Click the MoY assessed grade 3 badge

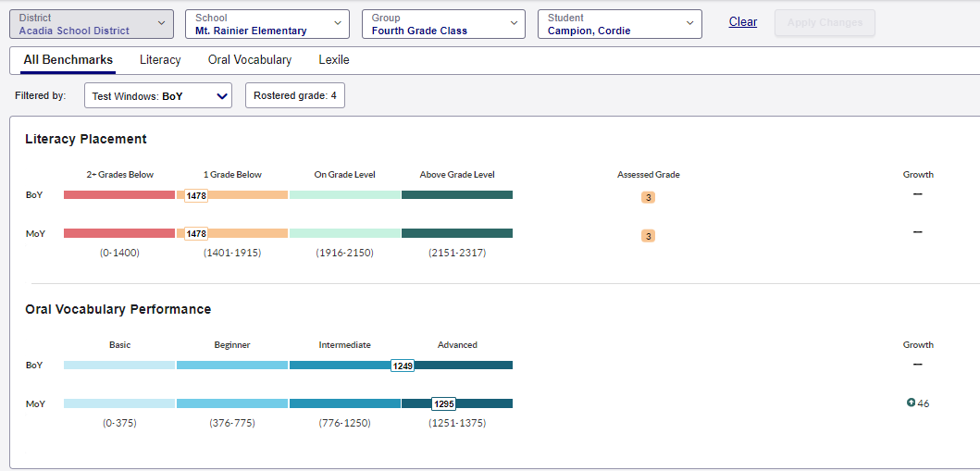coord(648,236)
